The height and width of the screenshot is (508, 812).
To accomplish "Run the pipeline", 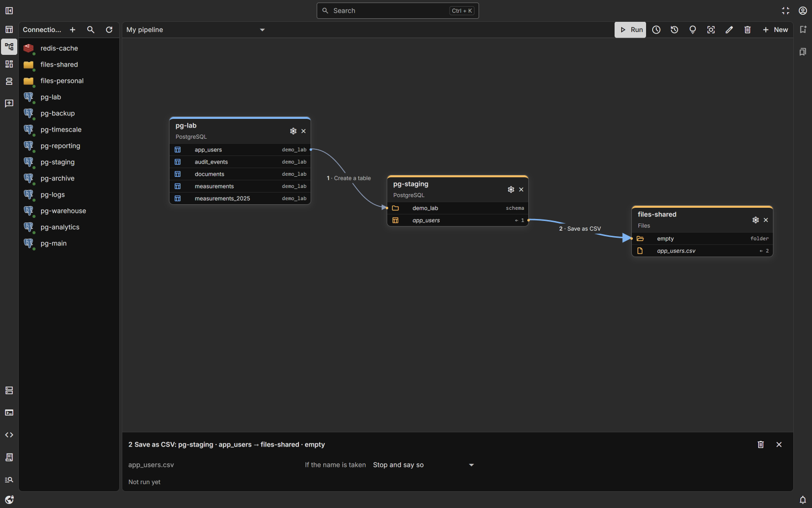I will click(x=630, y=30).
